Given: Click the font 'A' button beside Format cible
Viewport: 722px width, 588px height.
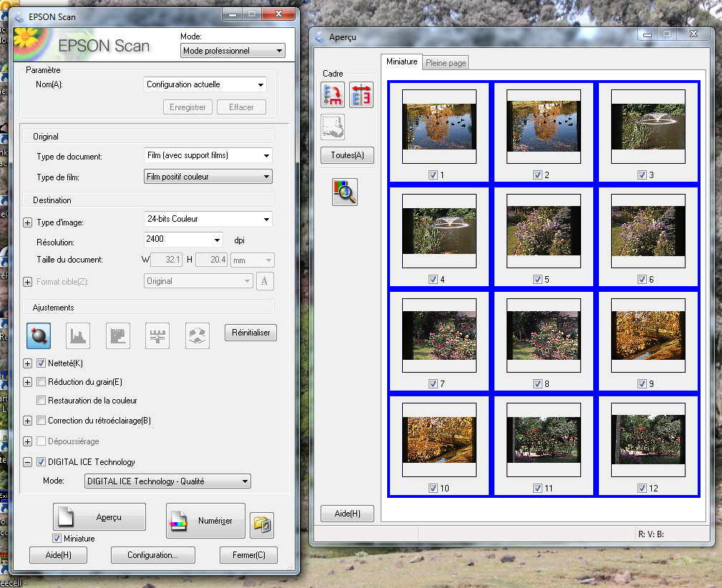Looking at the screenshot, I should 265,281.
